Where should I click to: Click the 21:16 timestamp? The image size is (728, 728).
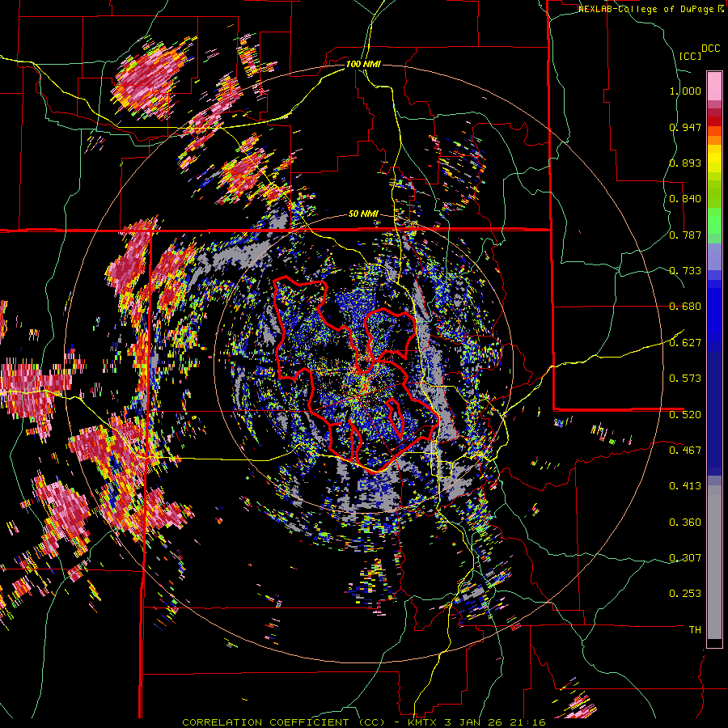[529, 722]
